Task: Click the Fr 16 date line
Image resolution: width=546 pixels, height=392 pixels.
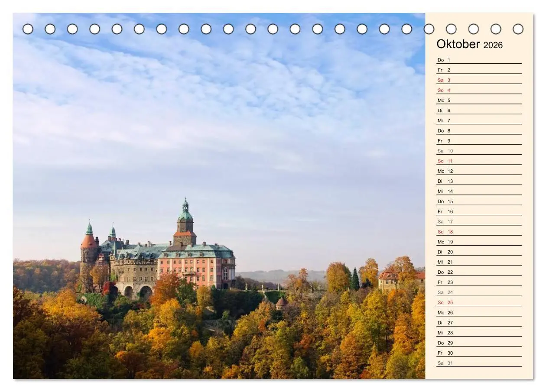Action: click(479, 211)
